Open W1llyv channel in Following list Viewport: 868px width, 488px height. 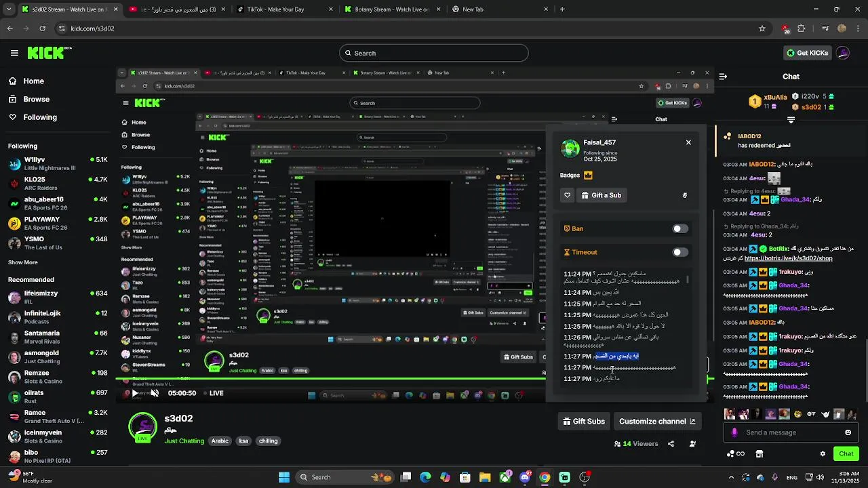(x=58, y=163)
